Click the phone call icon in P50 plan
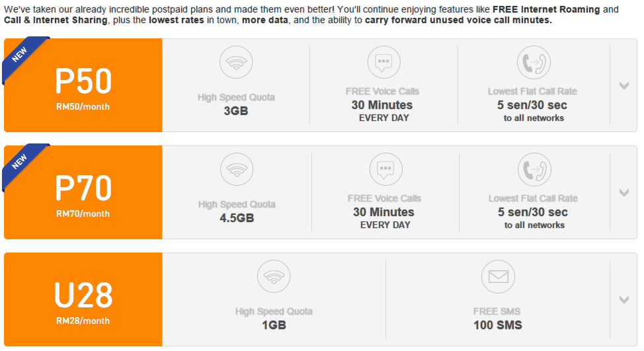The height and width of the screenshot is (351, 644). 534,62
